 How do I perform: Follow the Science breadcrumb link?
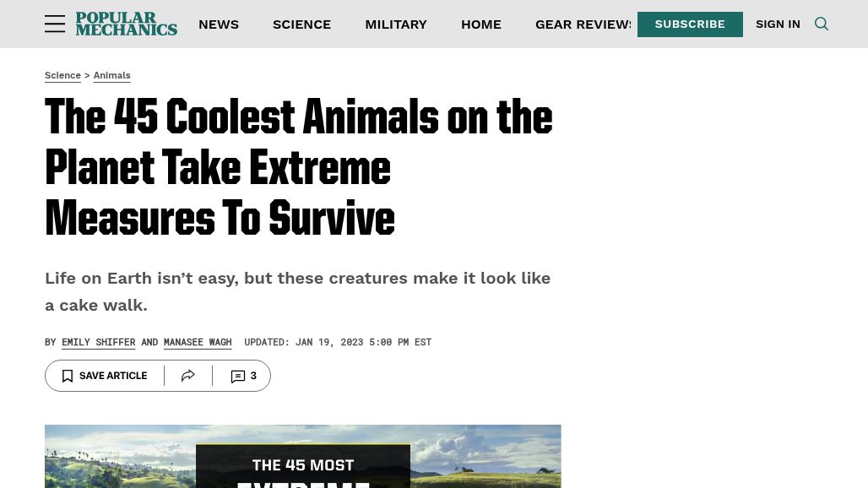(x=62, y=76)
